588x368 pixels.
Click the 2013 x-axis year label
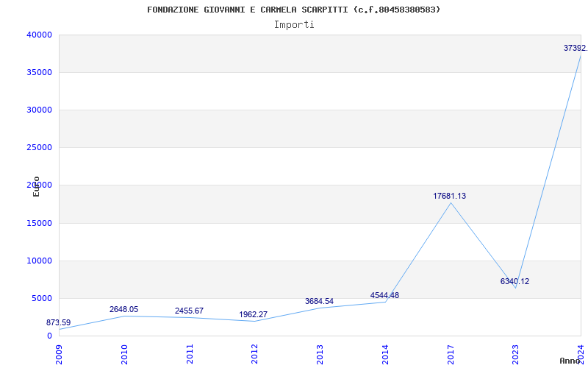coord(320,354)
